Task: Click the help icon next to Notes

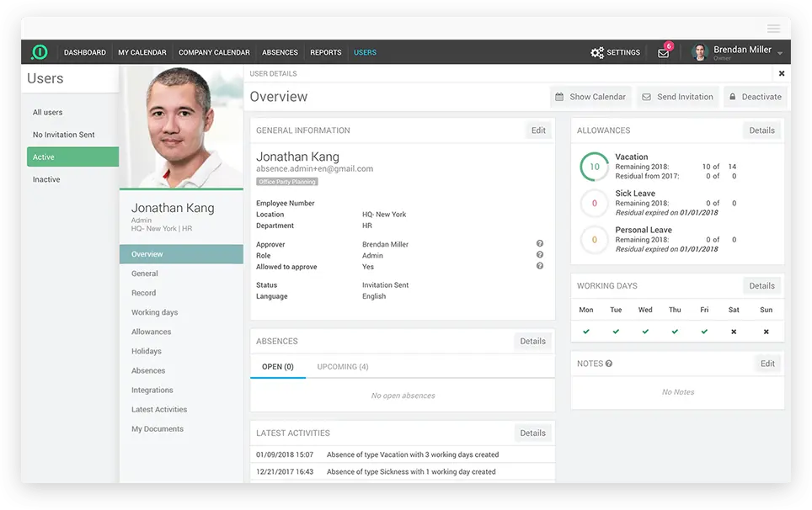Action: (x=609, y=364)
